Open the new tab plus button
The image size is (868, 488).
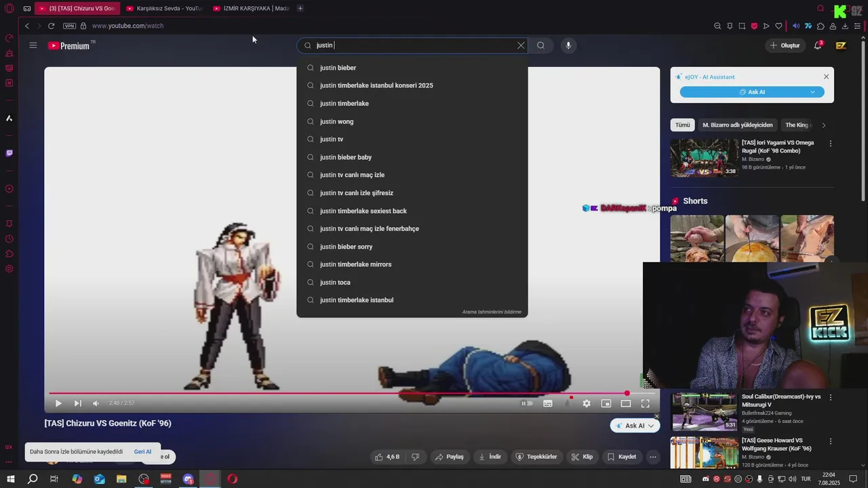[300, 8]
